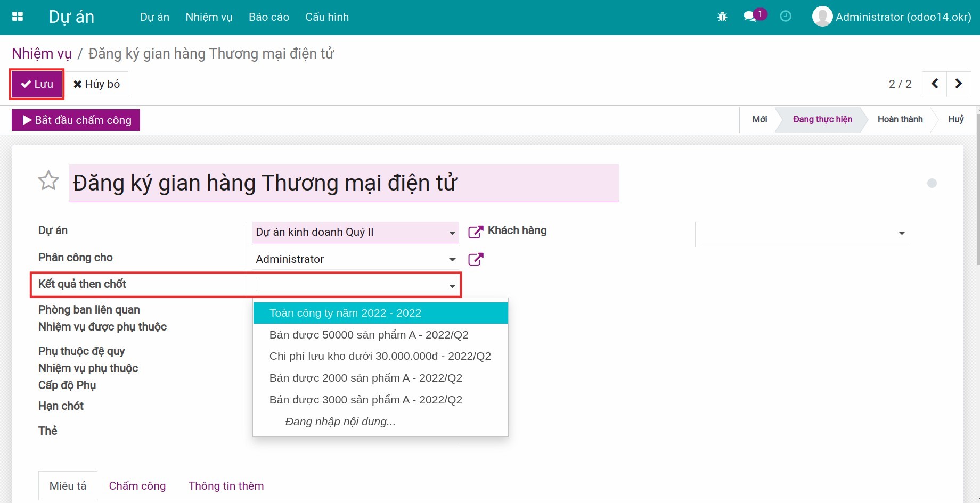Expand the customer selection dropdown
This screenshot has width=980, height=503.
coord(902,233)
